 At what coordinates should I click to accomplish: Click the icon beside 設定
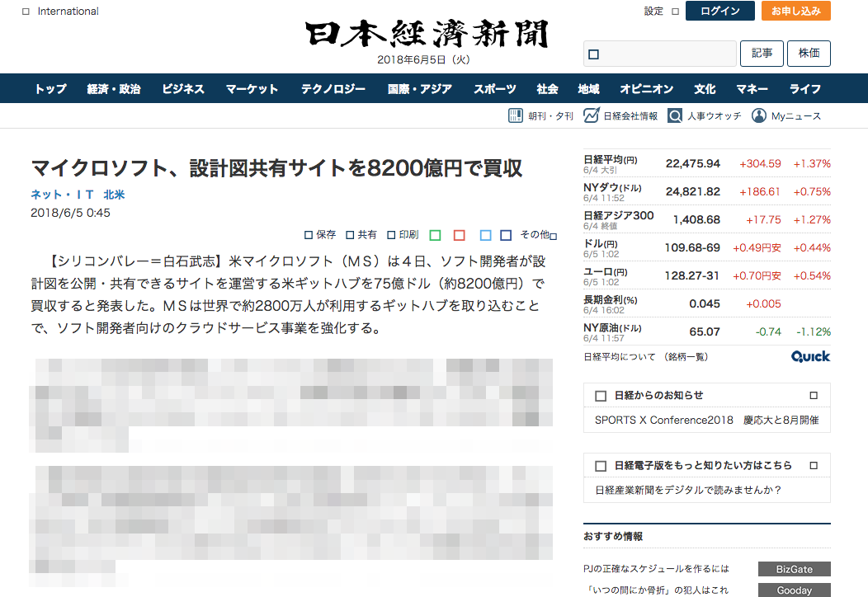tap(676, 11)
